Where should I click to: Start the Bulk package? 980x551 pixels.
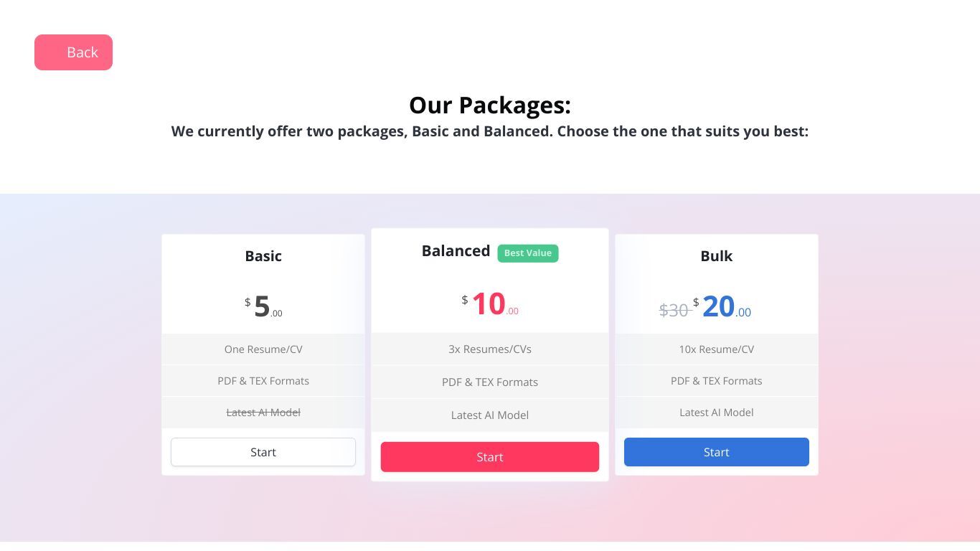717,452
